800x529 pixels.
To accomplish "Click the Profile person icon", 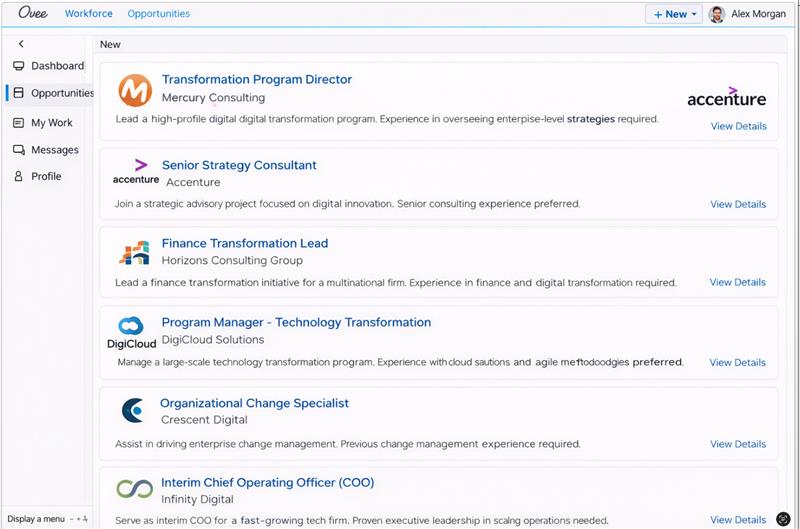I will (19, 176).
